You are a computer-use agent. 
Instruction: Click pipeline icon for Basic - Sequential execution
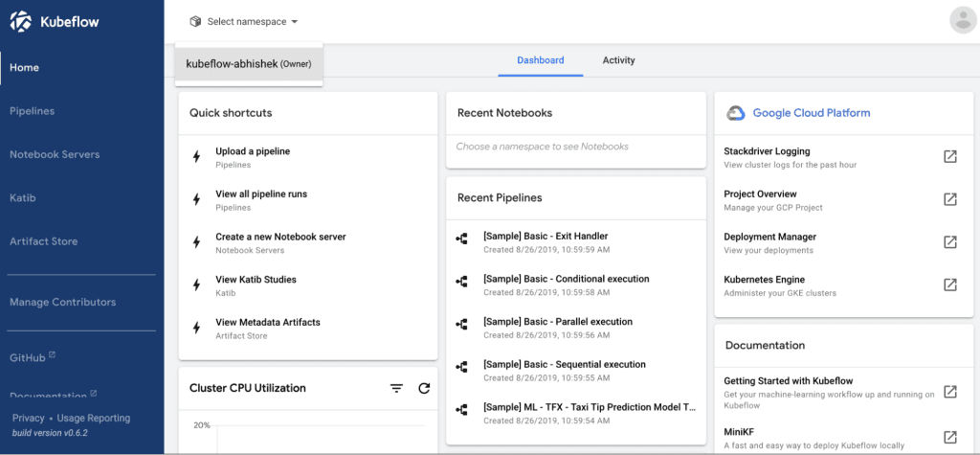[x=461, y=367]
